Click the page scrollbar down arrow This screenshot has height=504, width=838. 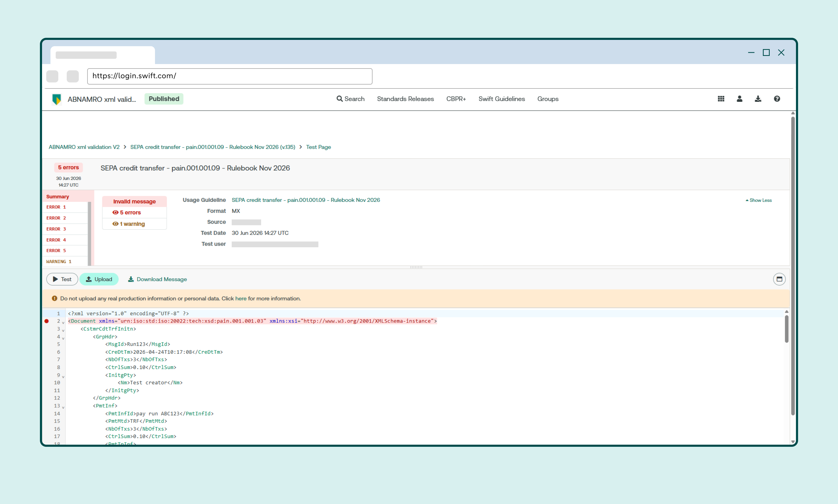pos(793,442)
